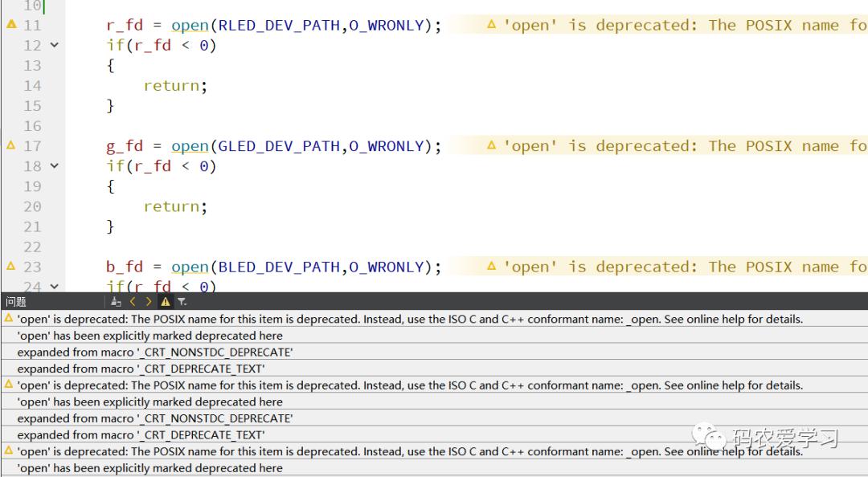
Task: Select the first '_CRT_DEPRECATE_TEXT' macro row
Action: coord(434,369)
